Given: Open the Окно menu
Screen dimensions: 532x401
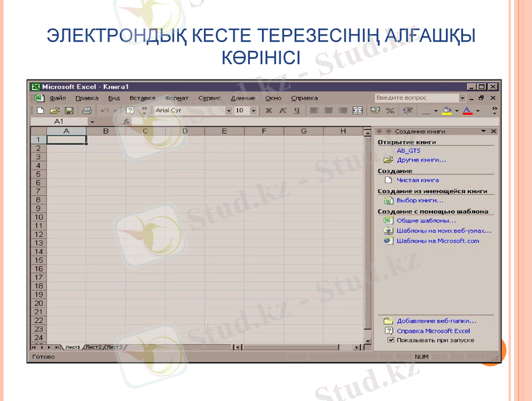Looking at the screenshot, I should (273, 98).
